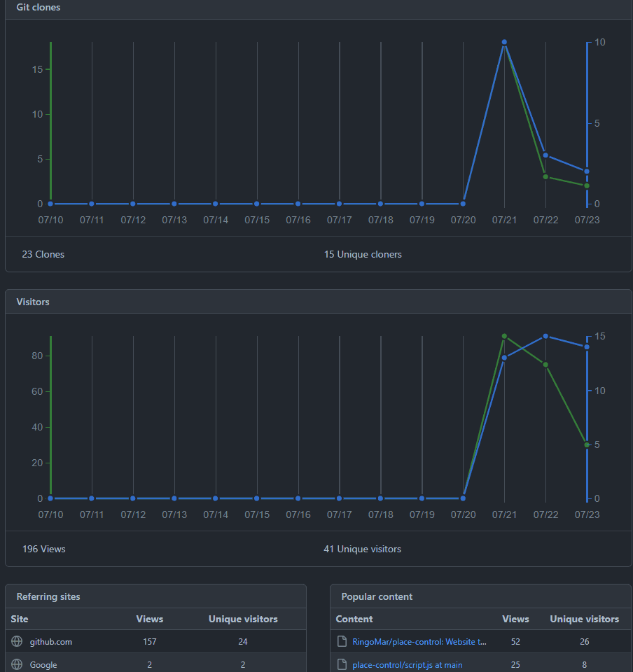
Task: Select the Google referring site entry
Action: tap(43, 664)
